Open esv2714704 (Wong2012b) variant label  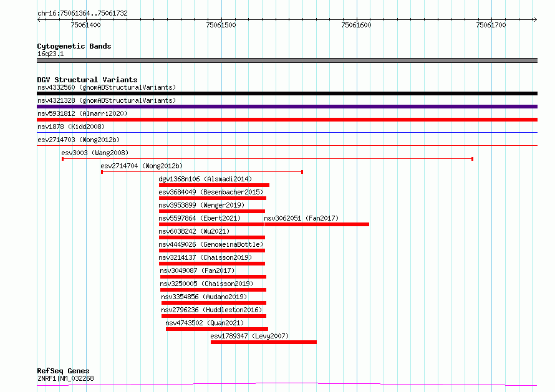(142, 166)
